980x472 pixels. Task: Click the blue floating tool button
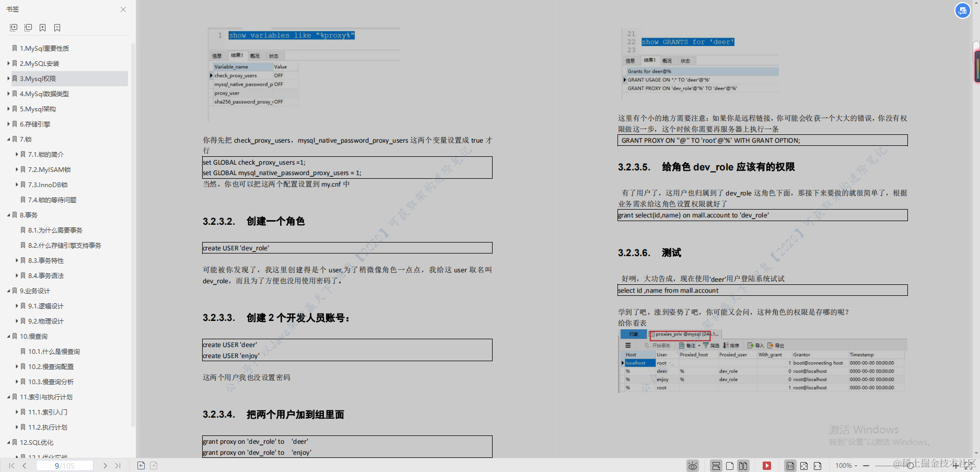(x=963, y=10)
